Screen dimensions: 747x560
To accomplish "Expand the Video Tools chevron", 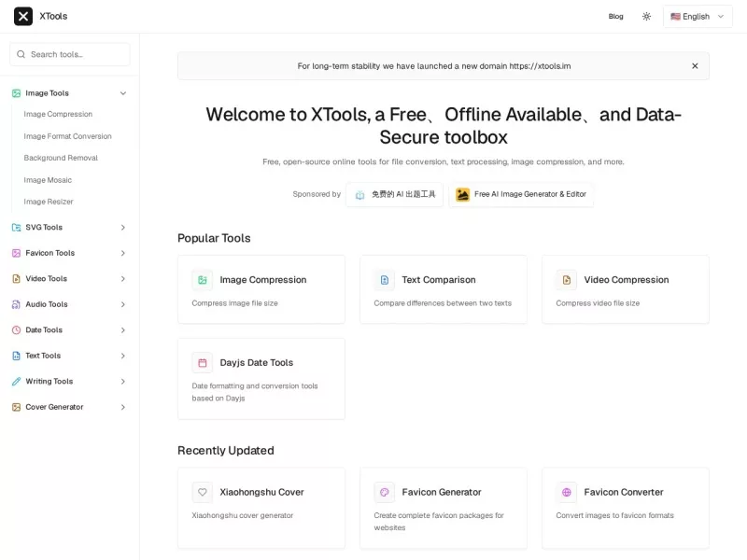I will (123, 278).
